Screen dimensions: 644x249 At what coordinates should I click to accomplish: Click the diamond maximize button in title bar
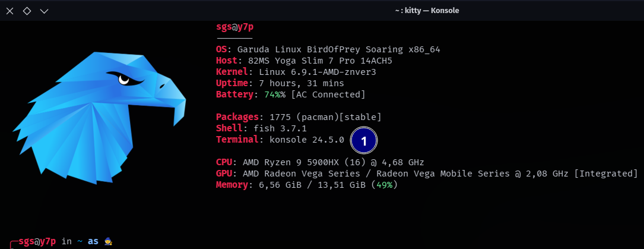[27, 11]
